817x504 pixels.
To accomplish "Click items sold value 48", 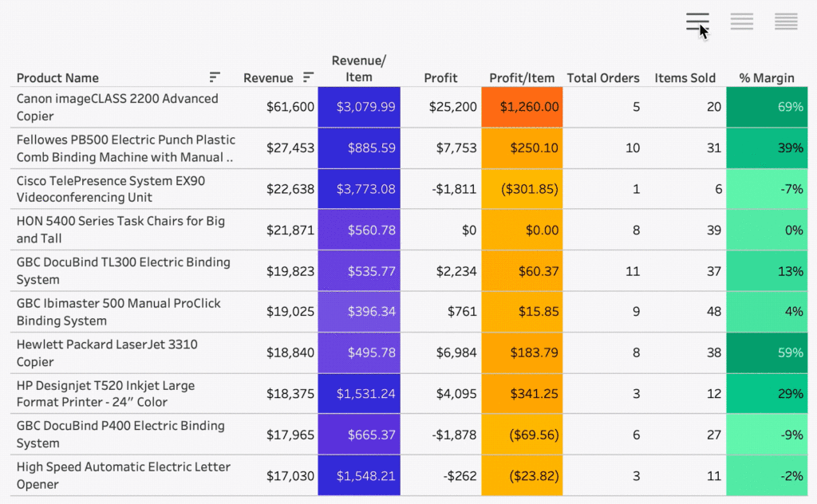I will [x=714, y=312].
